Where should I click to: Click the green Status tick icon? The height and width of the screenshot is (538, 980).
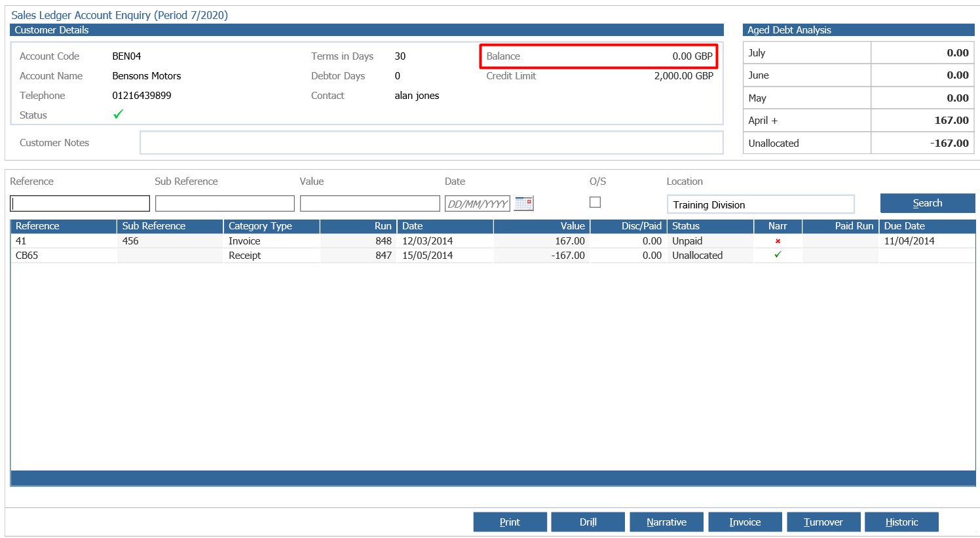(119, 115)
